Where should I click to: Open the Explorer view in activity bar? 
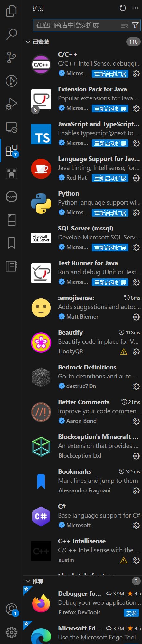(x=12, y=11)
